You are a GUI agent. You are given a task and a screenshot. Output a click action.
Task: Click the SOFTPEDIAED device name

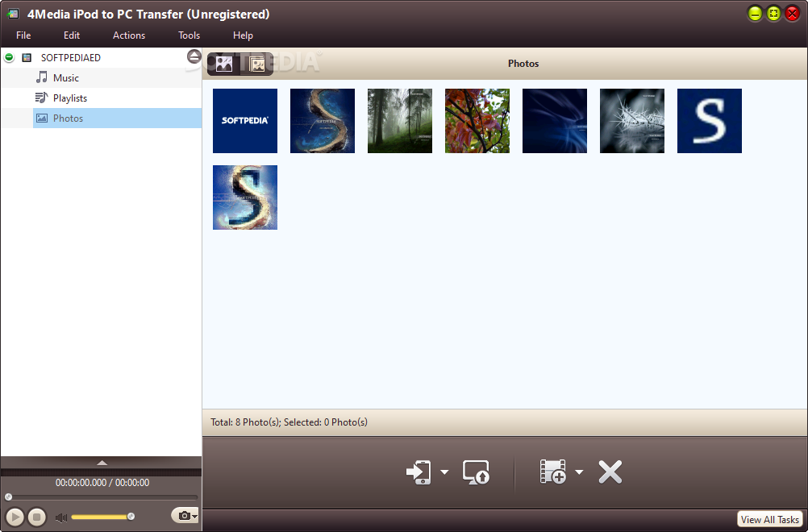point(71,58)
